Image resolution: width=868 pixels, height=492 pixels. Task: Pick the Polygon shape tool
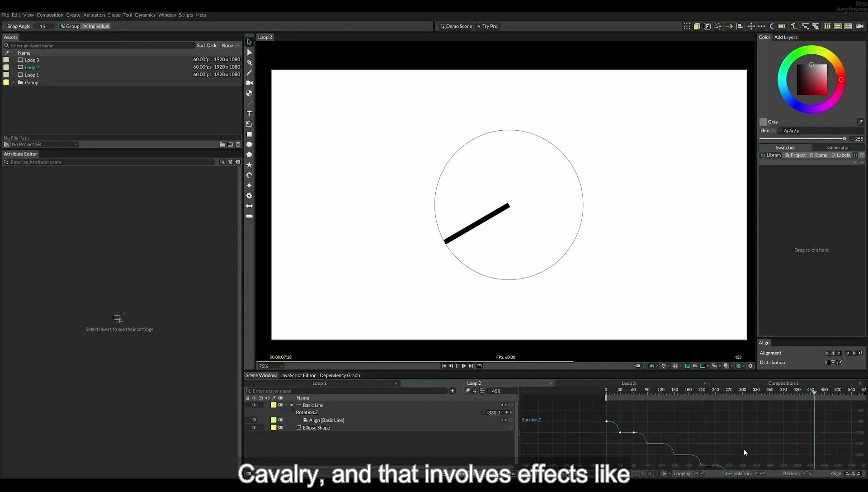(x=249, y=155)
